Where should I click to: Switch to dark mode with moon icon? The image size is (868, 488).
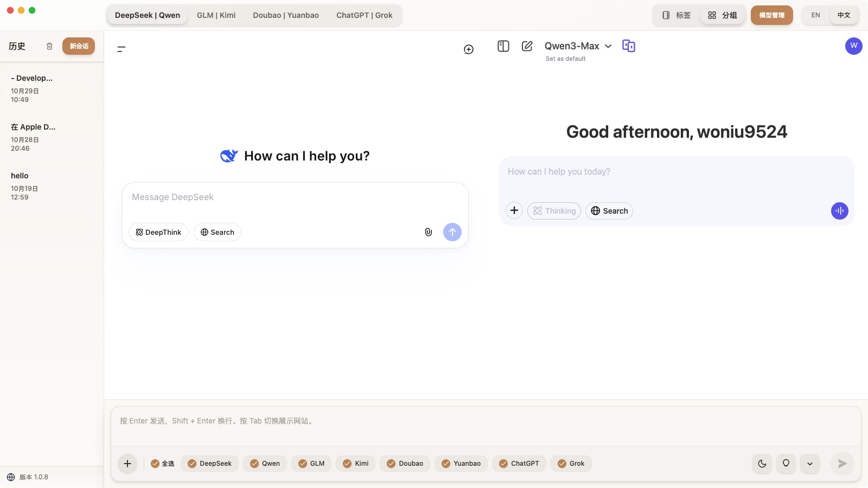(762, 464)
